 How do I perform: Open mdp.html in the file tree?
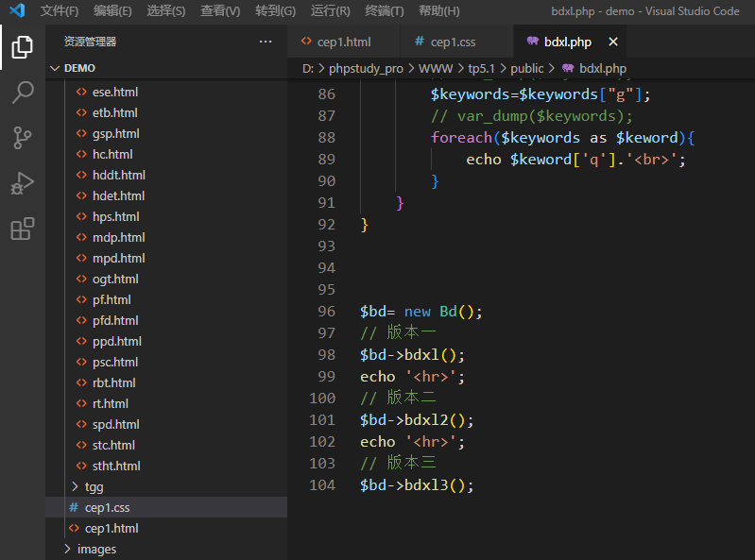[x=166, y=237]
